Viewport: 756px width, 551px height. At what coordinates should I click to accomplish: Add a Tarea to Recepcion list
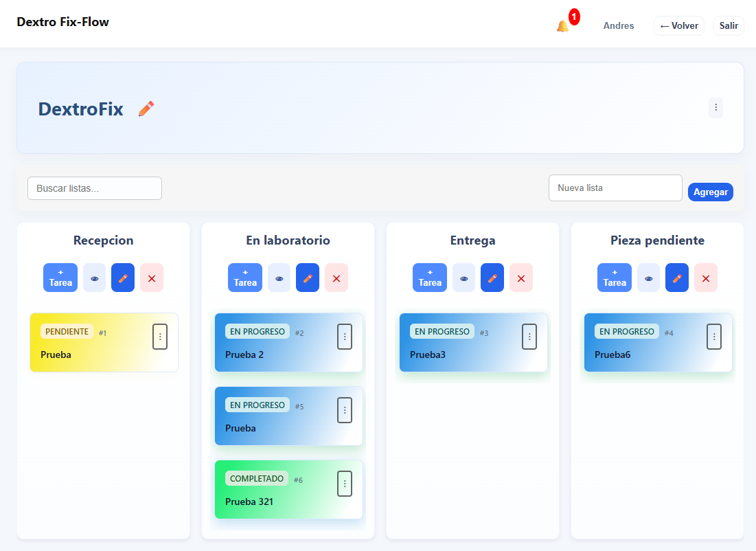tap(60, 278)
